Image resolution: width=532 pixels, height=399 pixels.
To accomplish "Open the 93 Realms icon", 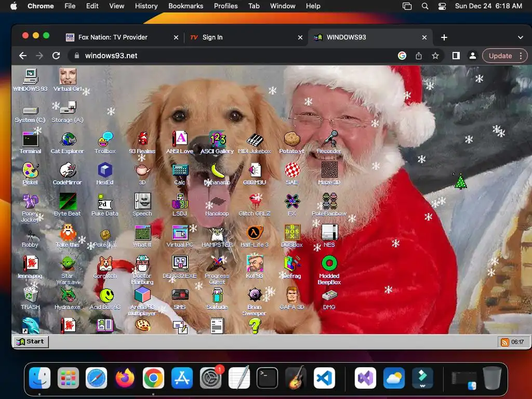I will click(x=142, y=143).
